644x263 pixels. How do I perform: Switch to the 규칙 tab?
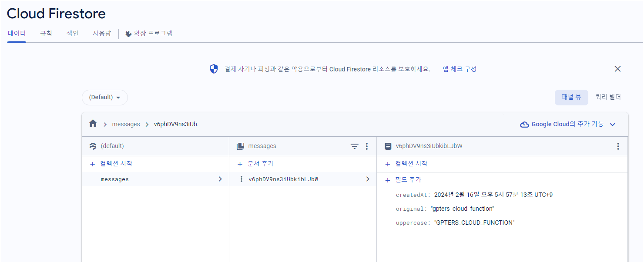pos(46,33)
